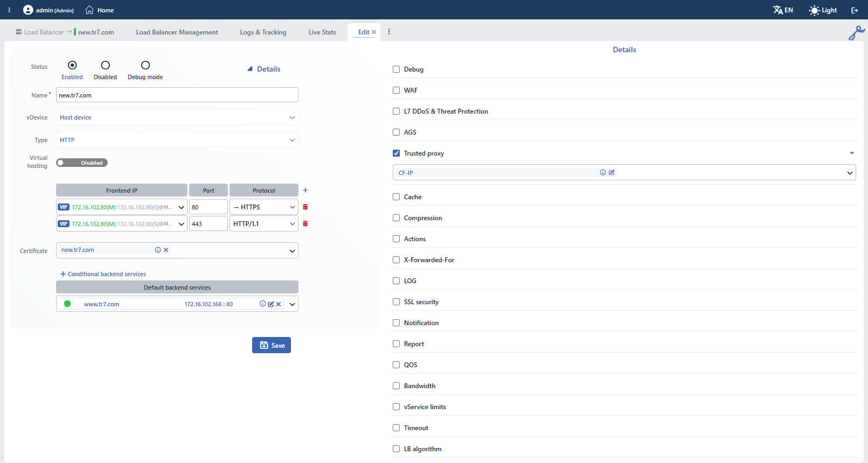Screen dimensions: 868x463
Task: Show info for new.tr7.com certificate
Action: point(158,250)
